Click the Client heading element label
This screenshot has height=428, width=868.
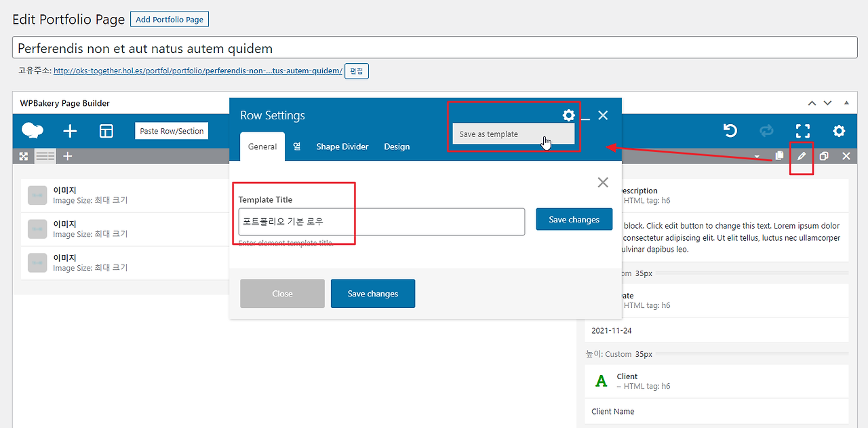(x=627, y=376)
